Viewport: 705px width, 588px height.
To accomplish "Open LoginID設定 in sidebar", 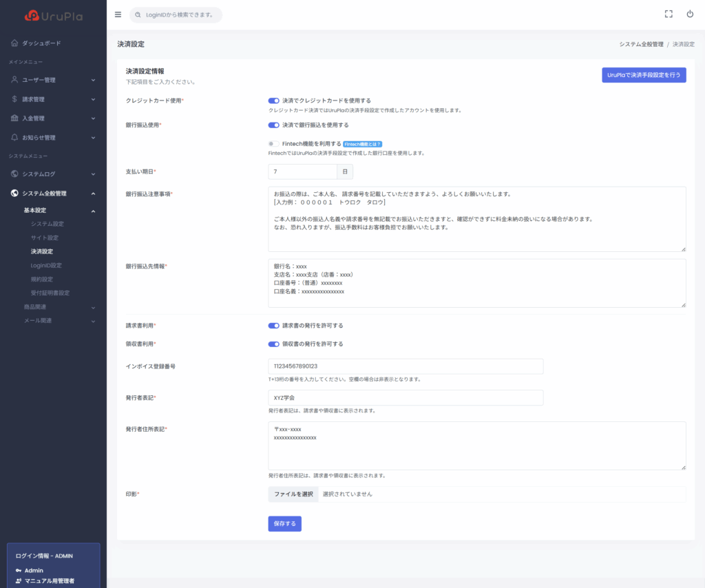I will 46,265.
